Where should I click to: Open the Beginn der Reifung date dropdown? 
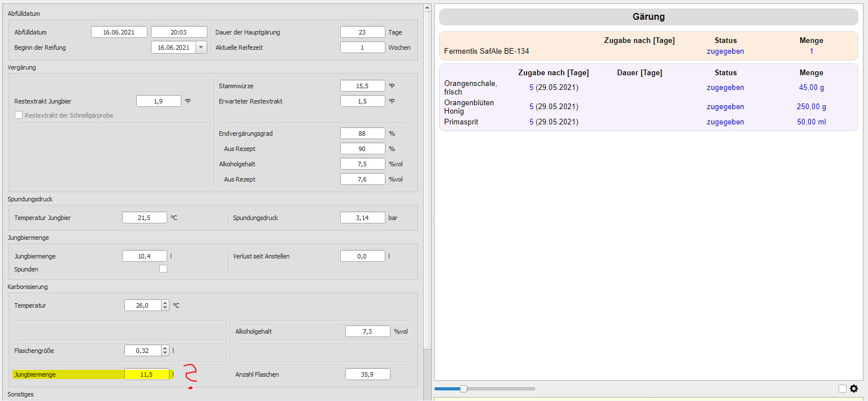pyautogui.click(x=201, y=48)
